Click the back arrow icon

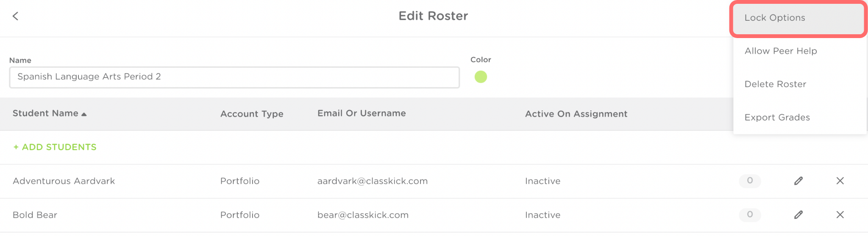tap(16, 16)
